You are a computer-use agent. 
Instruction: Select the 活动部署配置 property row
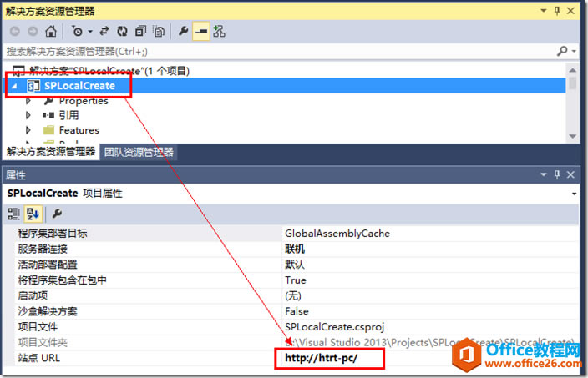pos(148,265)
